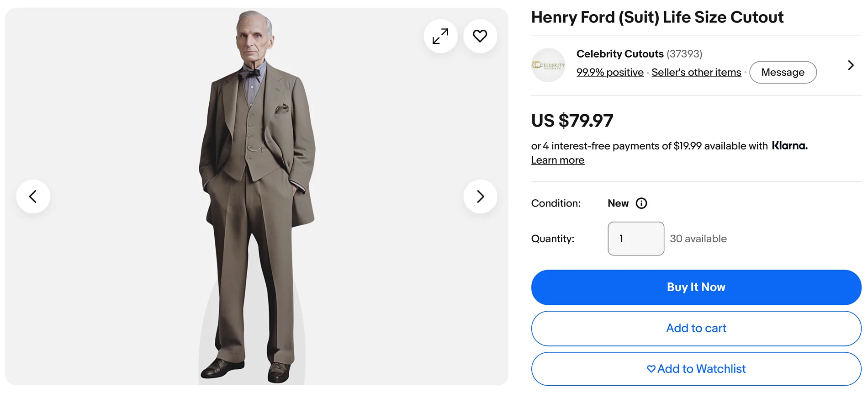Add the cutout to cart
The width and height of the screenshot is (868, 393).
tap(696, 329)
